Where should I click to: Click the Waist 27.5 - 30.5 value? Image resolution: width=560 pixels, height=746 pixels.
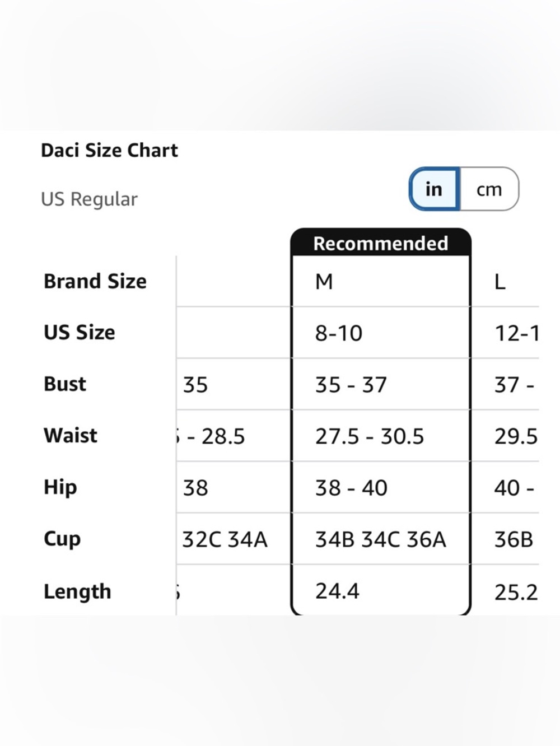[x=370, y=436]
